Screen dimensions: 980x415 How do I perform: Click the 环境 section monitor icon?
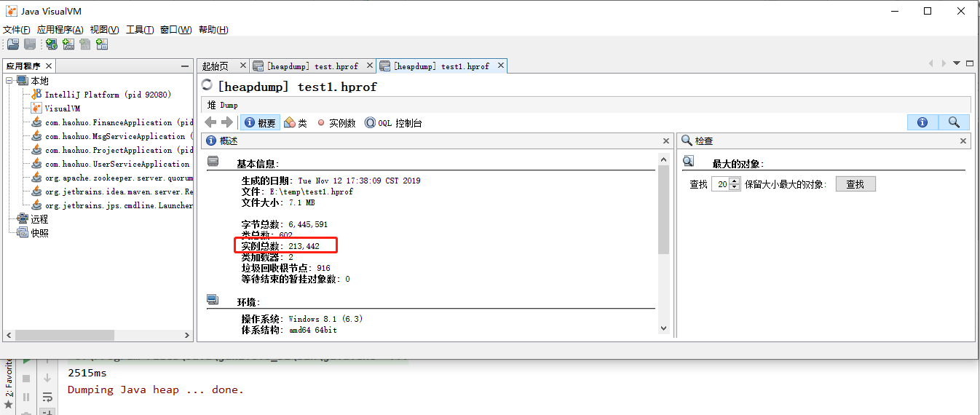(213, 299)
